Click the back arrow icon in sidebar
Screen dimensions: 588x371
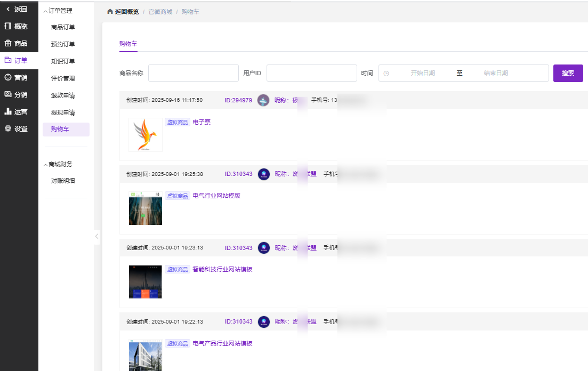[x=8, y=9]
